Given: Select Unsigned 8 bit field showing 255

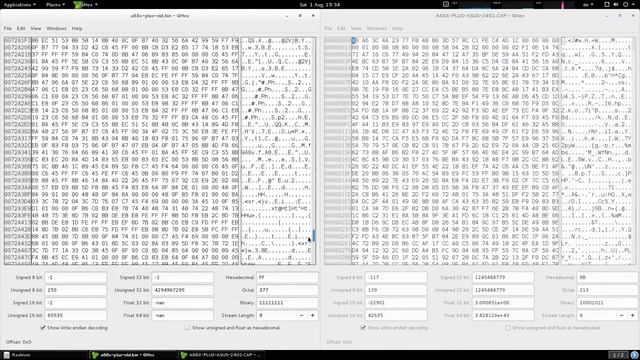Looking at the screenshot, I should tap(76, 290).
